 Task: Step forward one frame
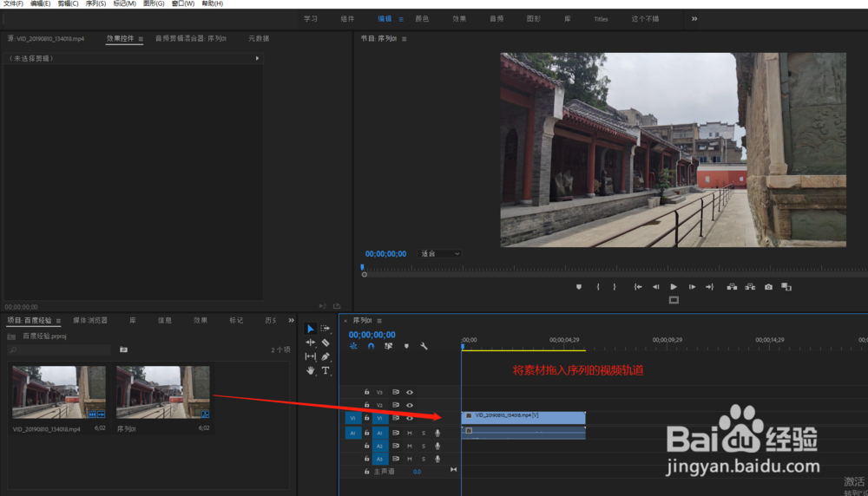pyautogui.click(x=692, y=287)
